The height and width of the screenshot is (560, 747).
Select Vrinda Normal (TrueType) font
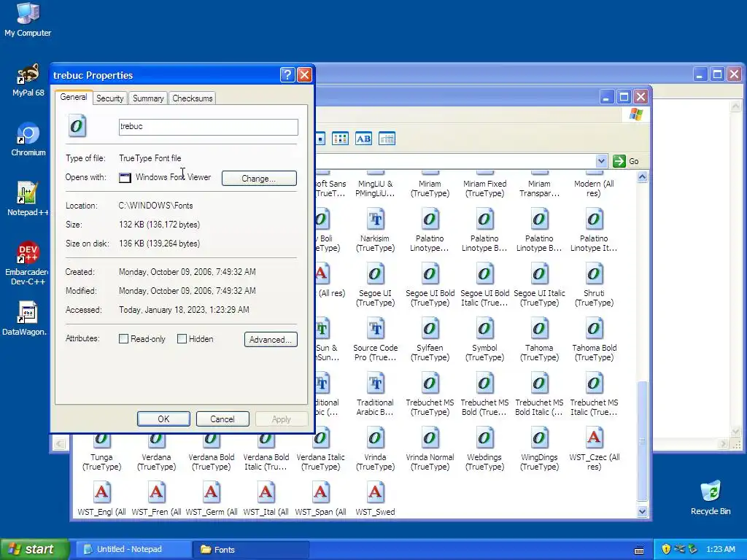[x=430, y=448]
